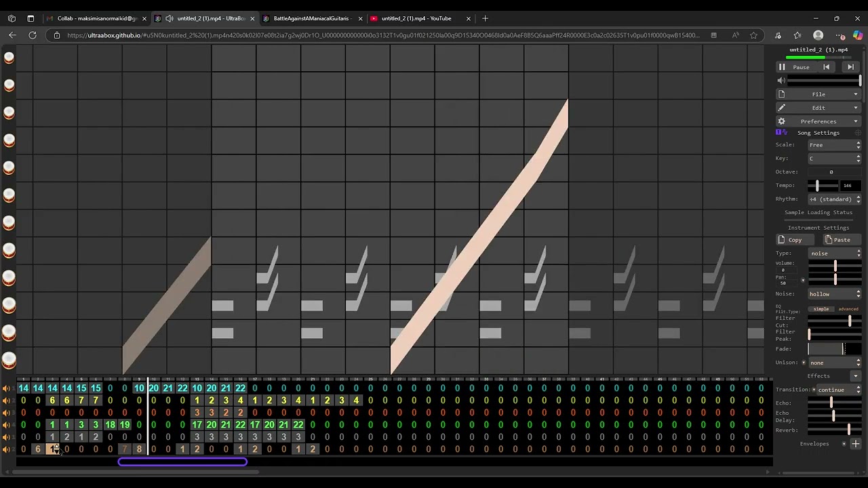Open the File menu
Image resolution: width=868 pixels, height=488 pixels.
click(x=818, y=94)
